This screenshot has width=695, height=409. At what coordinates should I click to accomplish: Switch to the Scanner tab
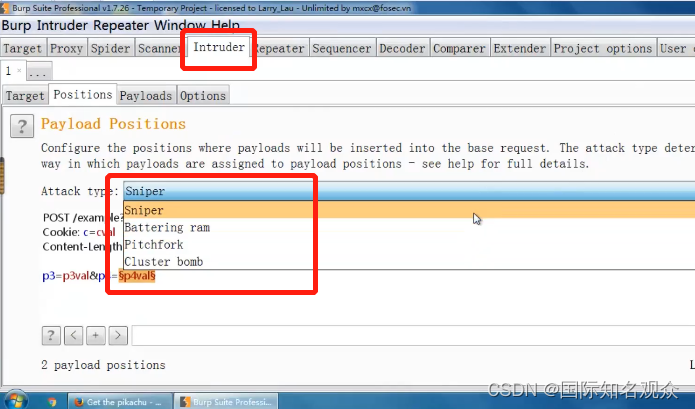[x=160, y=48]
